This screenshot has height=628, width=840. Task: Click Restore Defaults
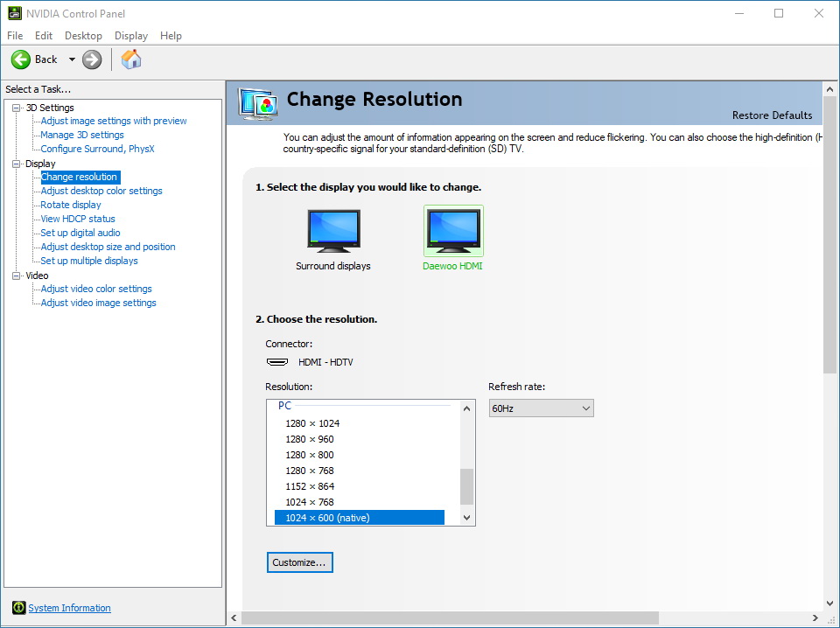[x=772, y=115]
